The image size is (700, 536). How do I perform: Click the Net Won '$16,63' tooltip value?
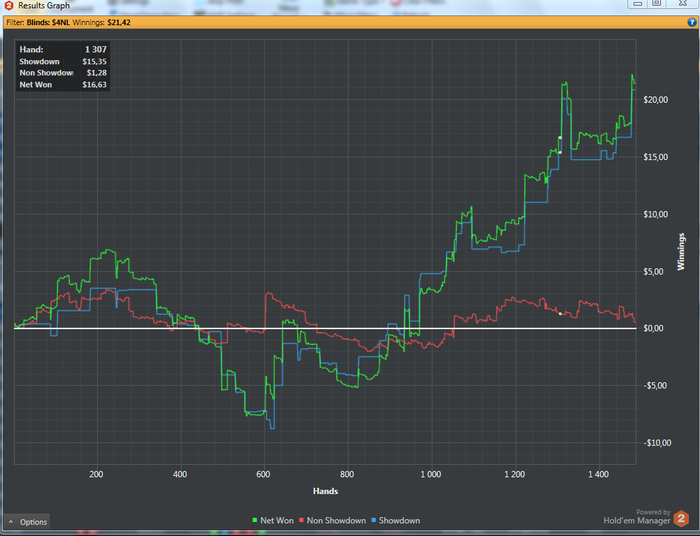[94, 84]
